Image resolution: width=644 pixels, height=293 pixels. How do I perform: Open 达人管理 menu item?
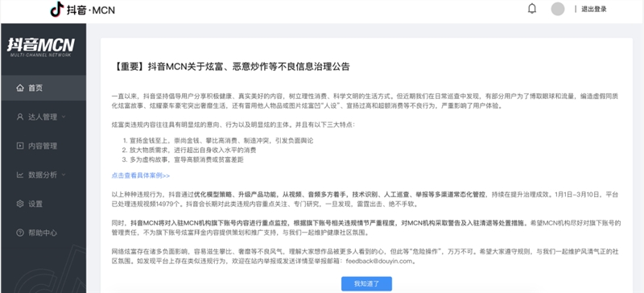tap(43, 117)
